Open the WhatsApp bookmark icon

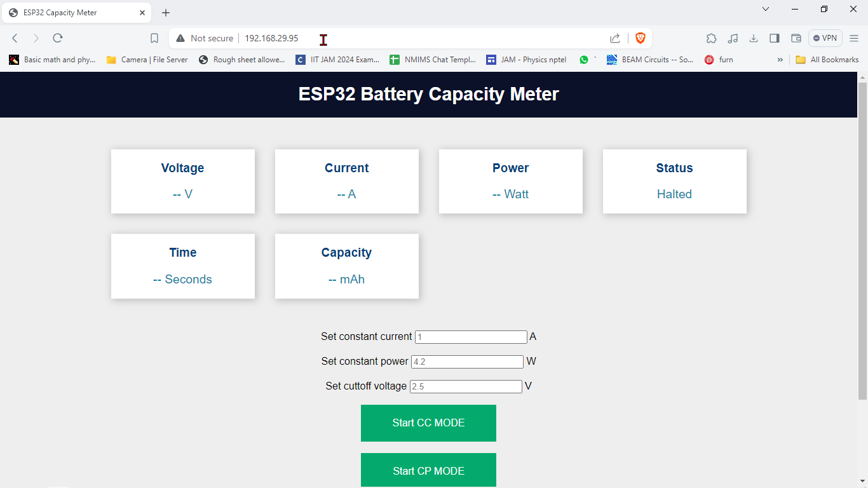[584, 60]
